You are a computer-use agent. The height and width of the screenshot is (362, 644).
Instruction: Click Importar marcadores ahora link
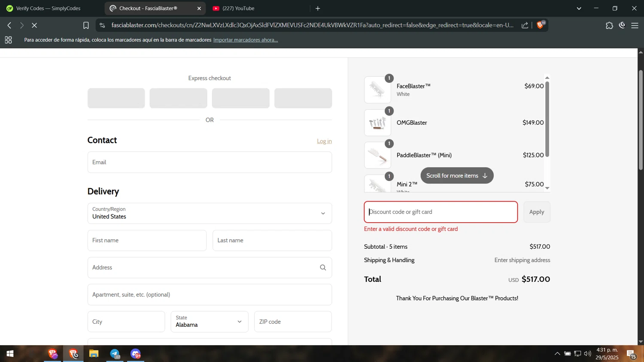[x=246, y=40]
